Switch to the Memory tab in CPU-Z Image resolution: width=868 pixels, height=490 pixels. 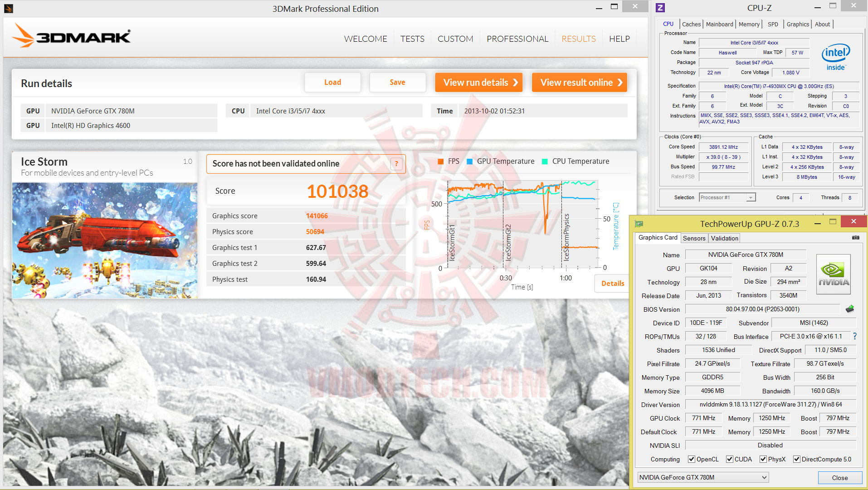pos(749,24)
